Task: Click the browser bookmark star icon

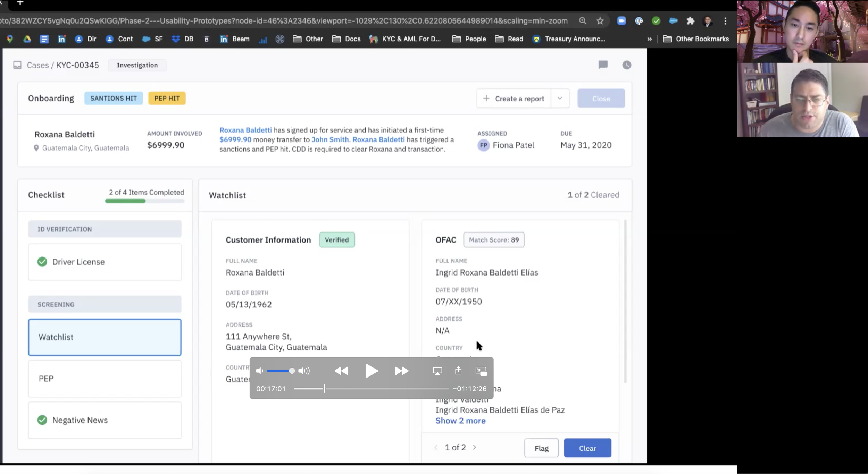Action: (600, 21)
